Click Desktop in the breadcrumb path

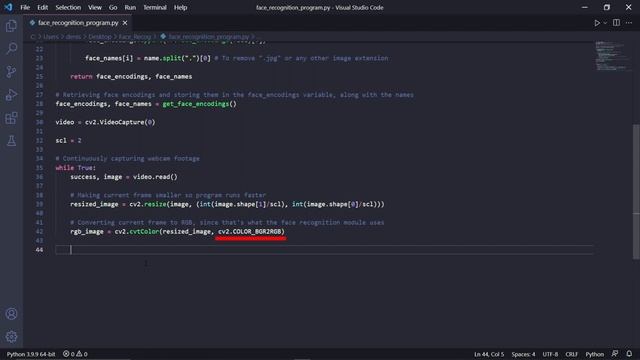[x=100, y=37]
